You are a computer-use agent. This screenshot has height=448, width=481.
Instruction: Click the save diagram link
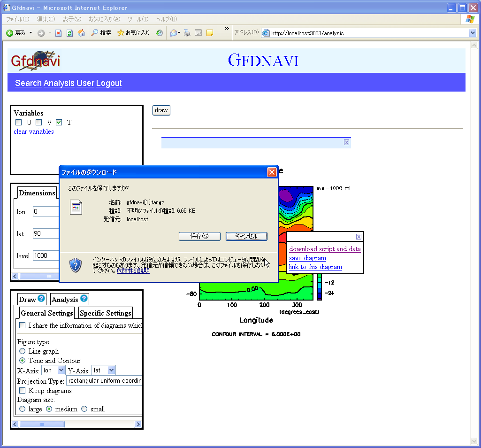click(307, 258)
